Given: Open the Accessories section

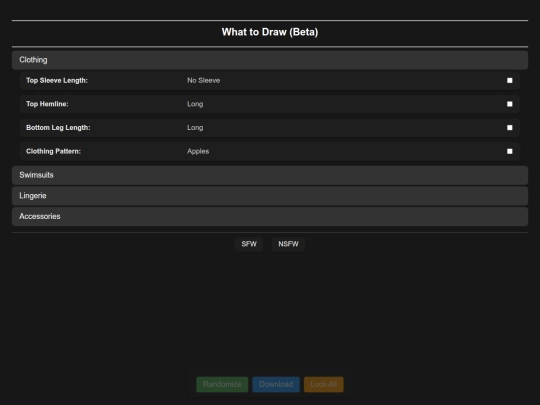Looking at the screenshot, I should tap(270, 216).
